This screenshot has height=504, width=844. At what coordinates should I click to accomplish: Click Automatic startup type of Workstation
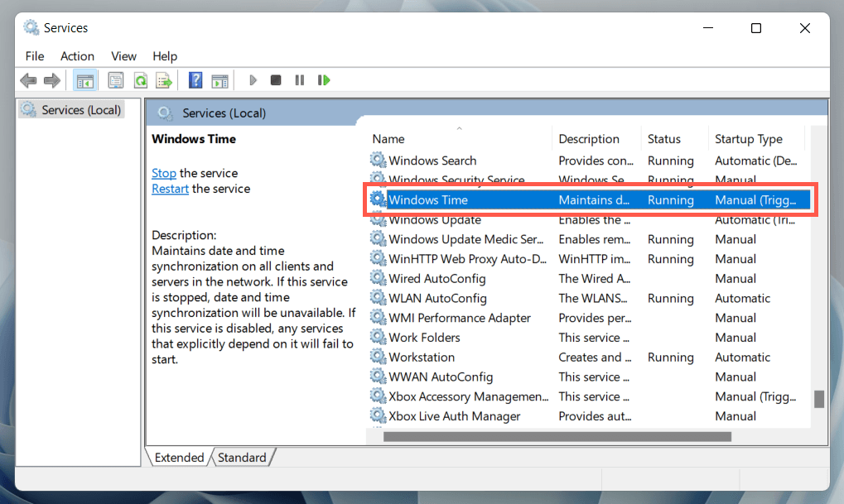(x=742, y=358)
